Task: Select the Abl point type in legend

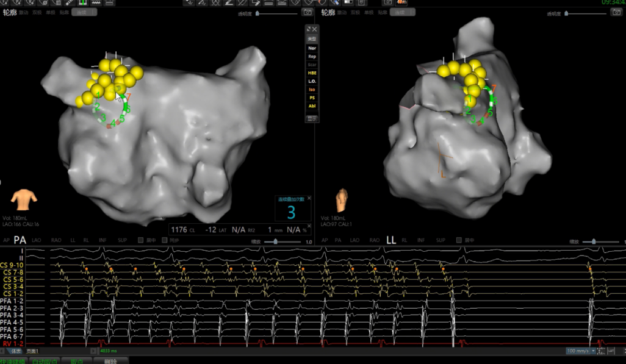Action: [312, 106]
